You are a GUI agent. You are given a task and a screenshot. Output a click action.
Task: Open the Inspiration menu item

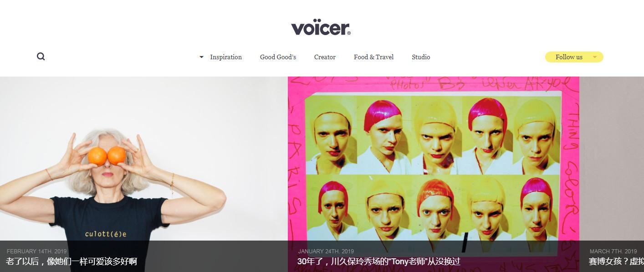click(226, 57)
